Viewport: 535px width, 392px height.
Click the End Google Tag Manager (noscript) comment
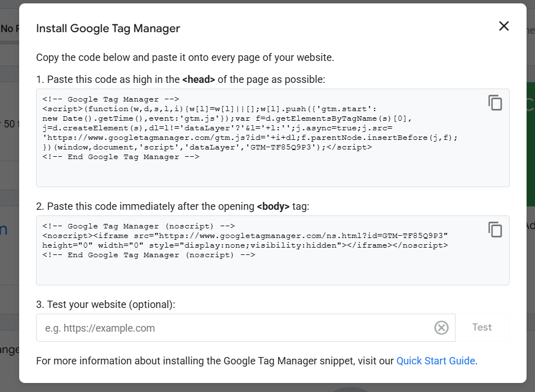(x=149, y=255)
